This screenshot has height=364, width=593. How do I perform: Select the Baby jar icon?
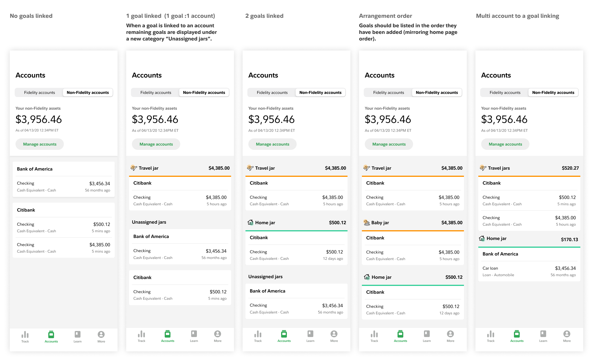click(x=367, y=222)
